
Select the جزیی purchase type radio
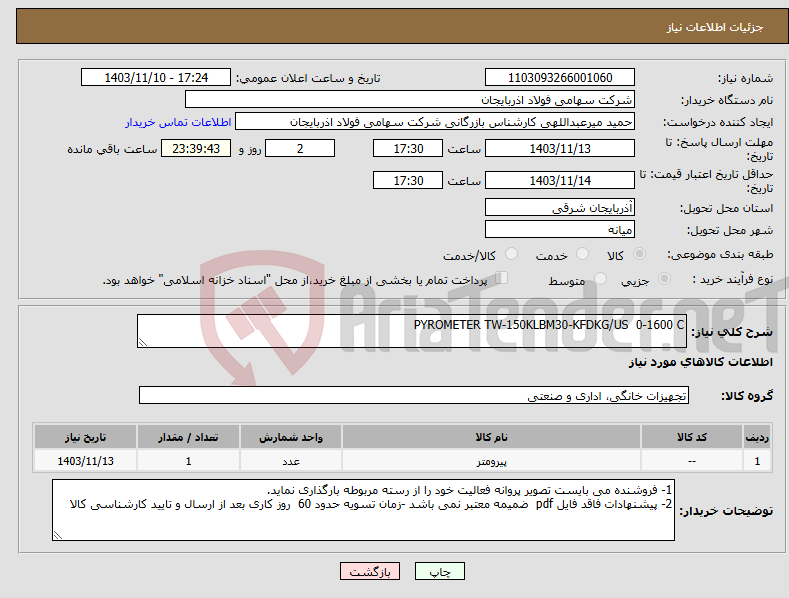(664, 278)
